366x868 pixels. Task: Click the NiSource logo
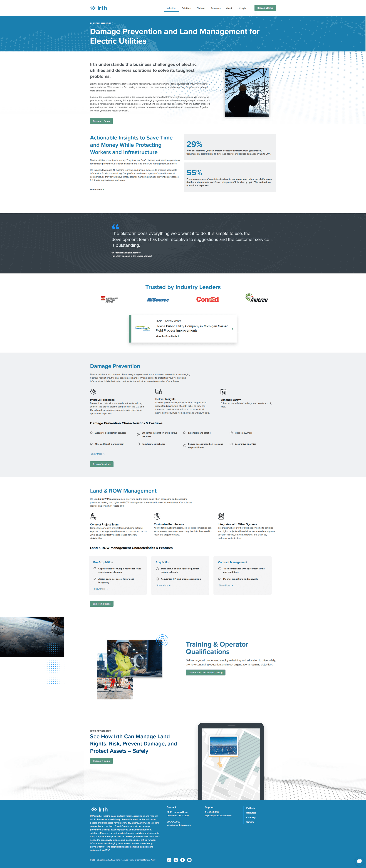coord(158,300)
